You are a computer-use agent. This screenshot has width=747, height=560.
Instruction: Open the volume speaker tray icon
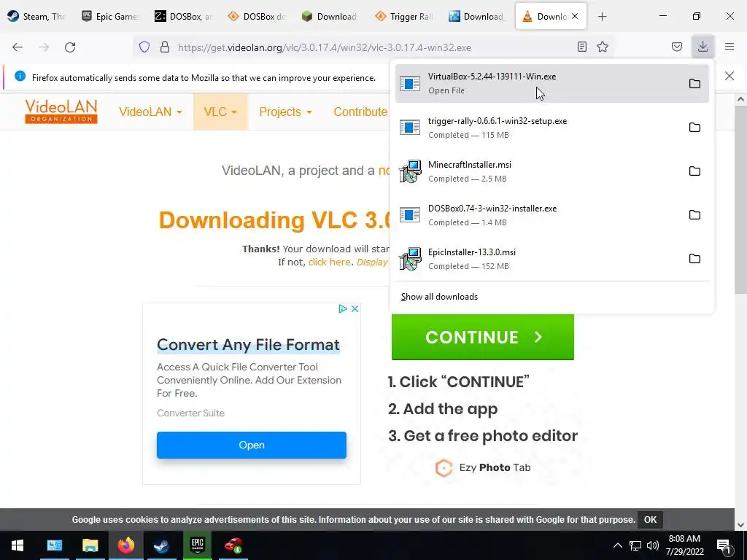point(653,545)
